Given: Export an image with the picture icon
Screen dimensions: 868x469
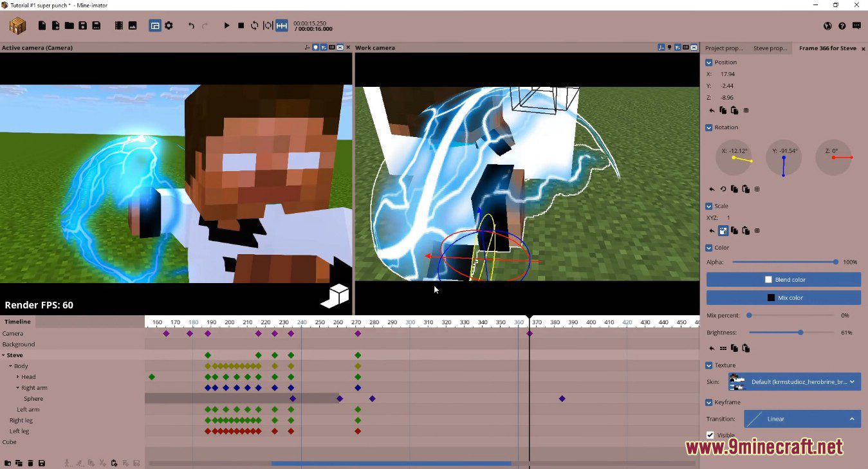Looking at the screenshot, I should click(x=132, y=26).
